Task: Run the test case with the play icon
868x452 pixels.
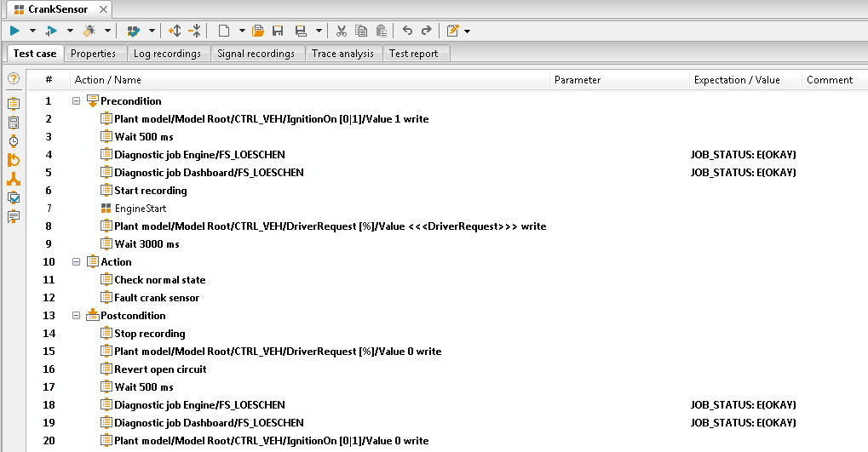Action: tap(15, 31)
